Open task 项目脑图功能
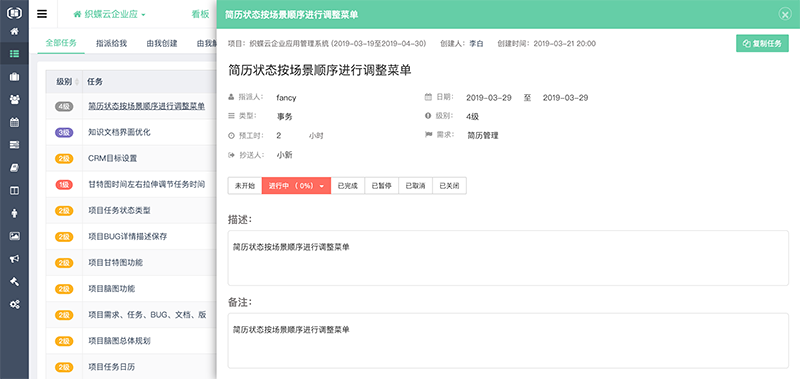Screen dimensions: 800x379 [x=111, y=289]
